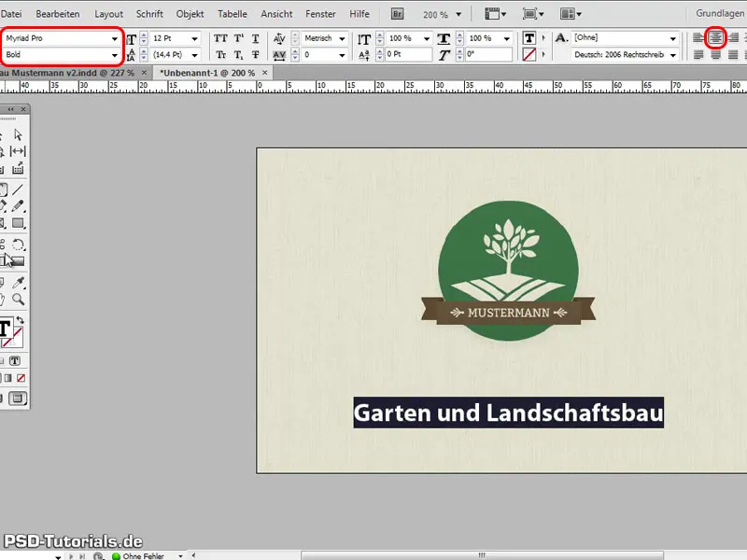Apply None red-slash swatch in toolbox
747x560 pixels.
[x=21, y=378]
